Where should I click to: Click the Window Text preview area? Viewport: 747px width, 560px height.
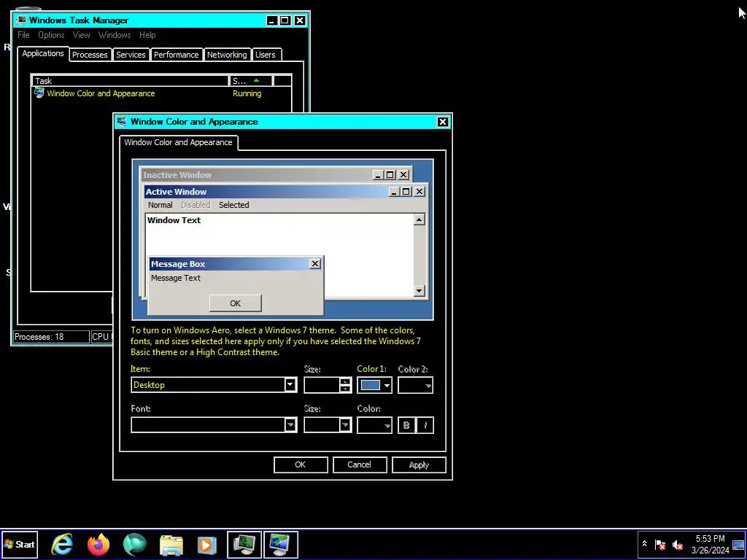[174, 220]
